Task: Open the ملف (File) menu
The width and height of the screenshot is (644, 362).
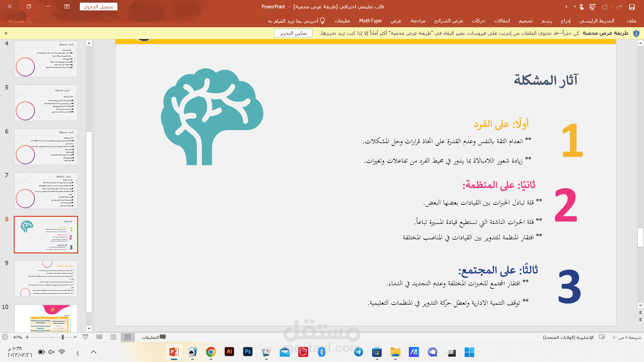Action: (632, 21)
